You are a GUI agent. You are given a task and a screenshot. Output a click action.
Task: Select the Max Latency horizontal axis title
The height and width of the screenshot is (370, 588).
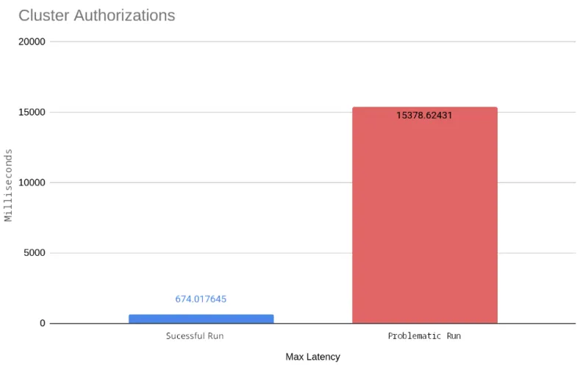click(312, 357)
